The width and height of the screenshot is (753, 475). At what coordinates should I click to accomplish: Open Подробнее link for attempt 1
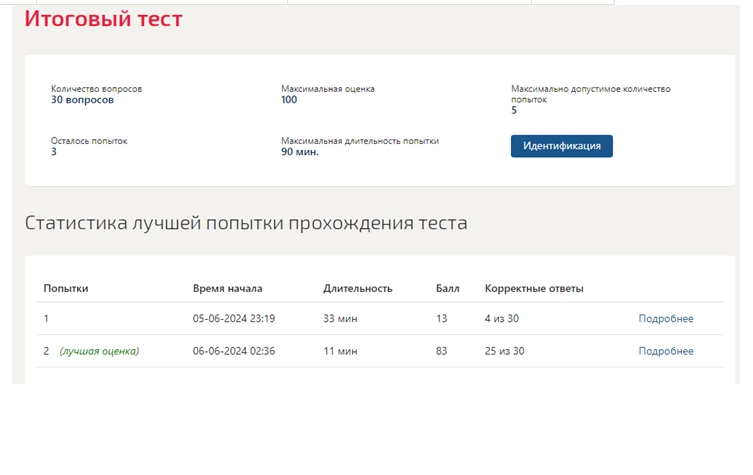(x=666, y=318)
